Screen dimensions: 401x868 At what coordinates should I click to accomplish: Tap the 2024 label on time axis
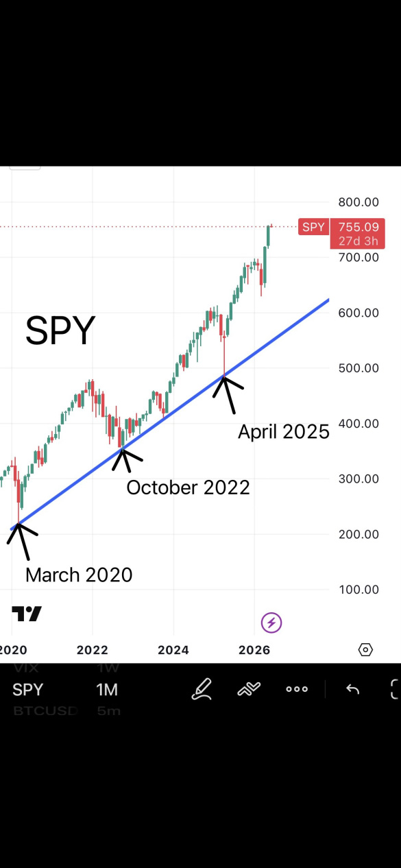click(x=173, y=649)
